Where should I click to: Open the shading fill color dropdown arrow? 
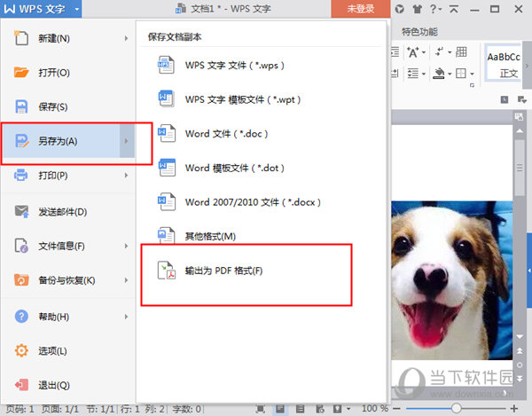(x=450, y=74)
